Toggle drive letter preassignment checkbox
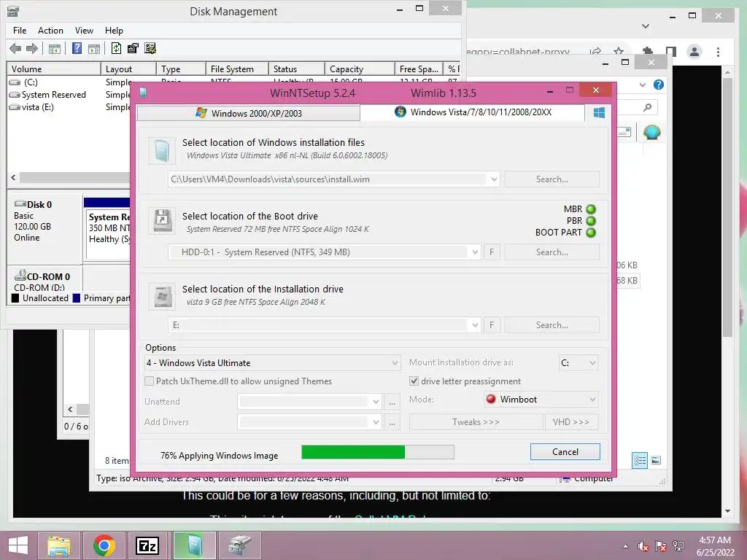 point(414,381)
